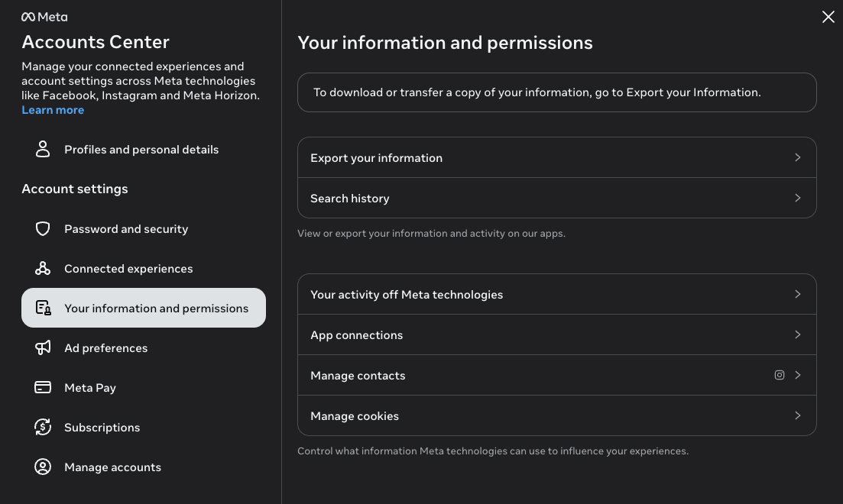
Task: Click the Accounts Center heading
Action: (96, 42)
